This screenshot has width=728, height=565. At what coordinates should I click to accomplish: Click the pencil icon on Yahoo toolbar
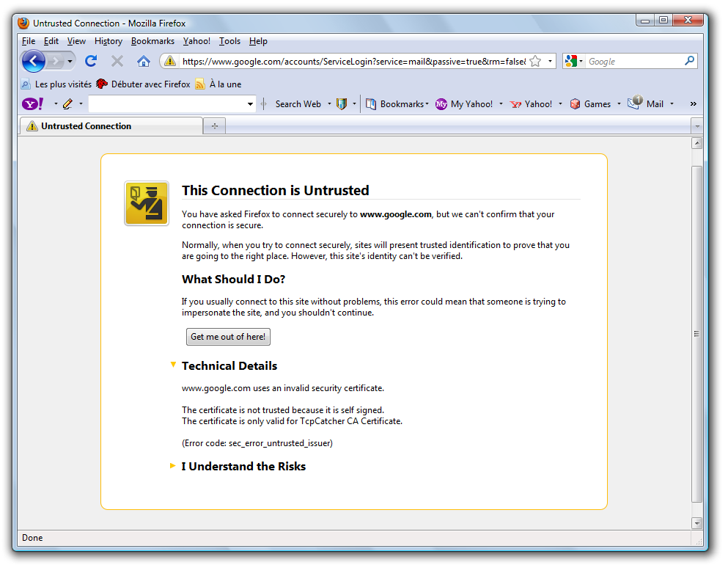pyautogui.click(x=67, y=104)
